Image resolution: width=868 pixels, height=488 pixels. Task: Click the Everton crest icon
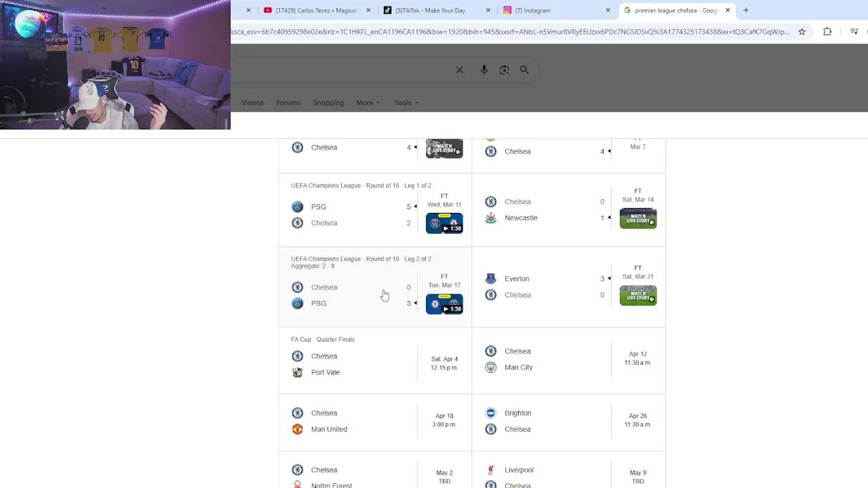(x=491, y=279)
